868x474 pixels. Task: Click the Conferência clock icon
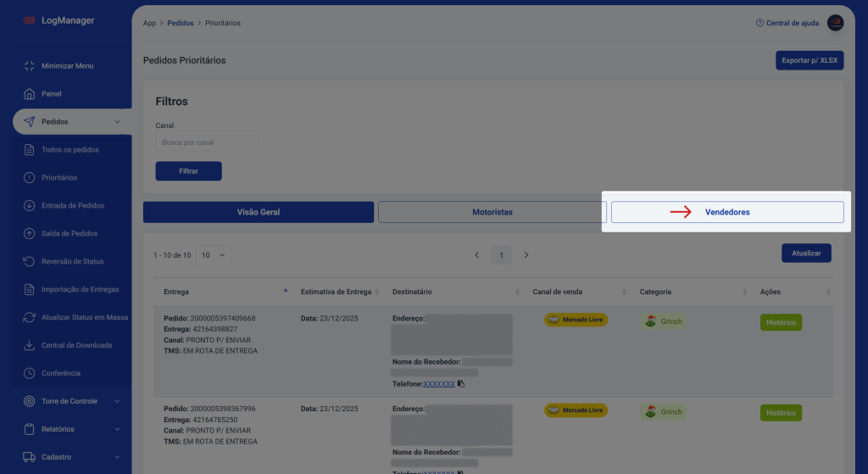click(29, 373)
